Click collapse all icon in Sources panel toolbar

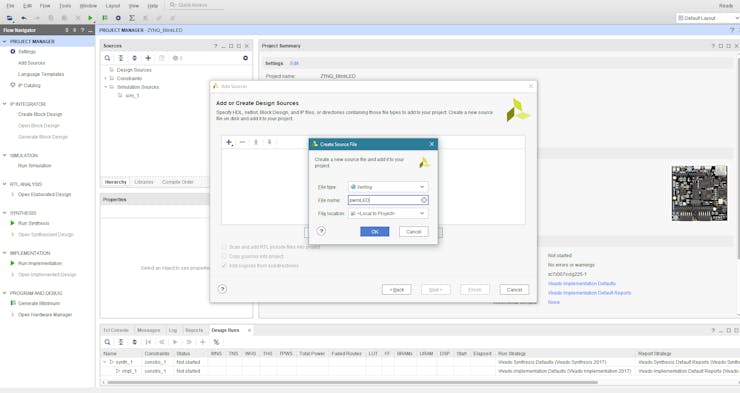coord(121,58)
